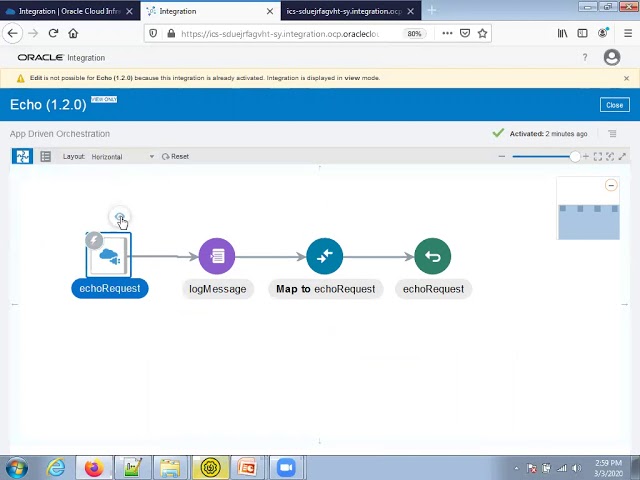Close the Echo integration view
The height and width of the screenshot is (480, 640).
tap(614, 105)
